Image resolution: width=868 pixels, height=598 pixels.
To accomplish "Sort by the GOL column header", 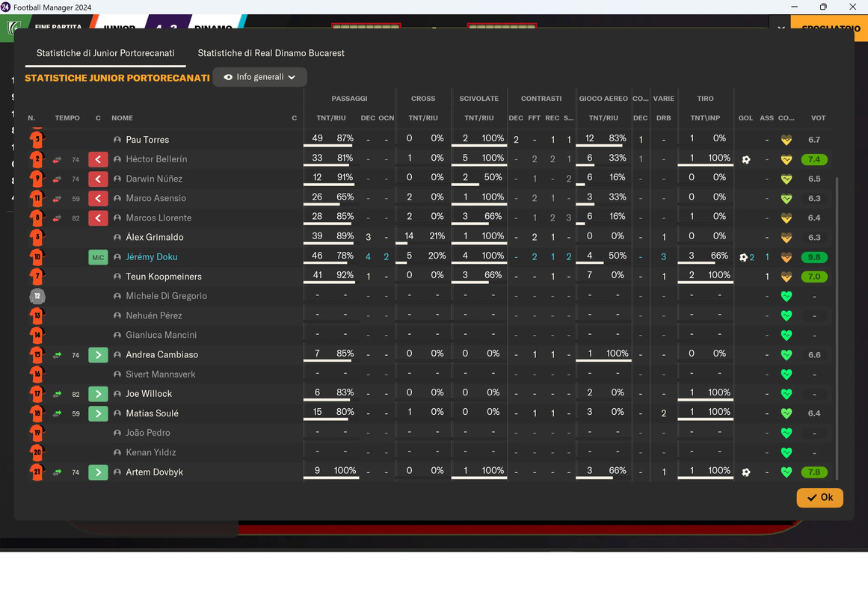I will coord(745,118).
